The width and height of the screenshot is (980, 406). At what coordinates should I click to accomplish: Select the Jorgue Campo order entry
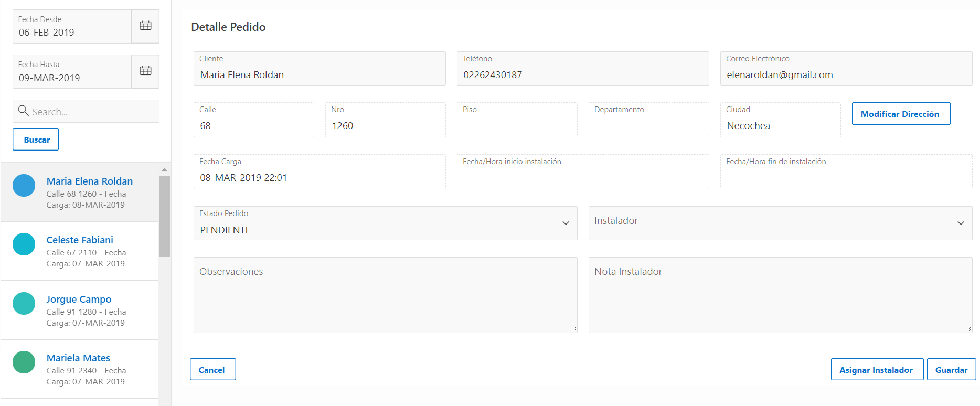[79, 299]
